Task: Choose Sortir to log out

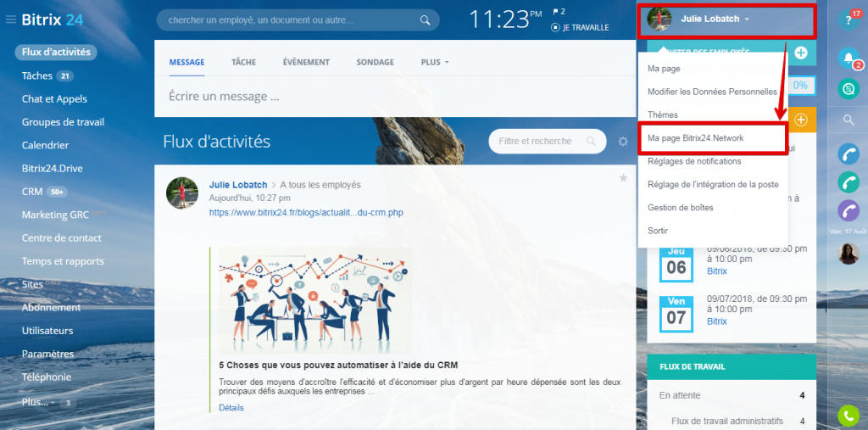Action: 658,231
